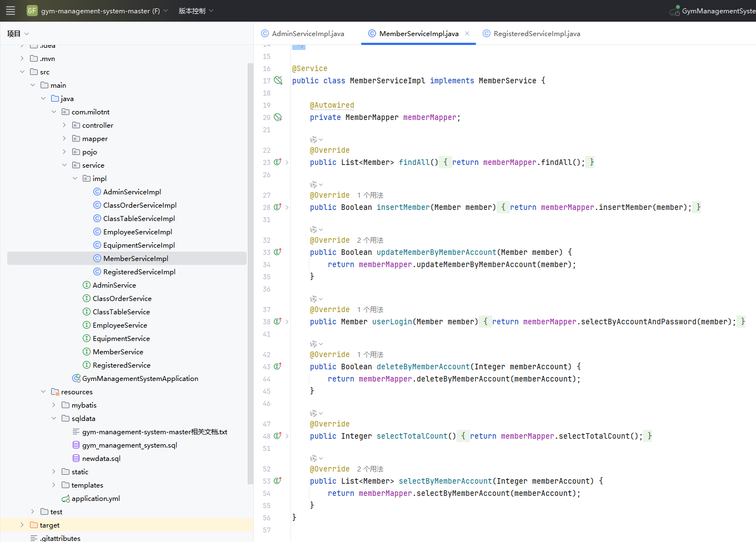Open the 项目 tool window dropdown
Viewport: 756px width, 542px height.
18,33
